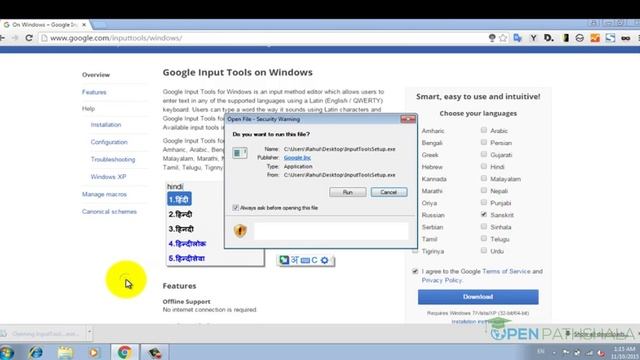Click the blue Download button
640x360 pixels.
[478, 297]
